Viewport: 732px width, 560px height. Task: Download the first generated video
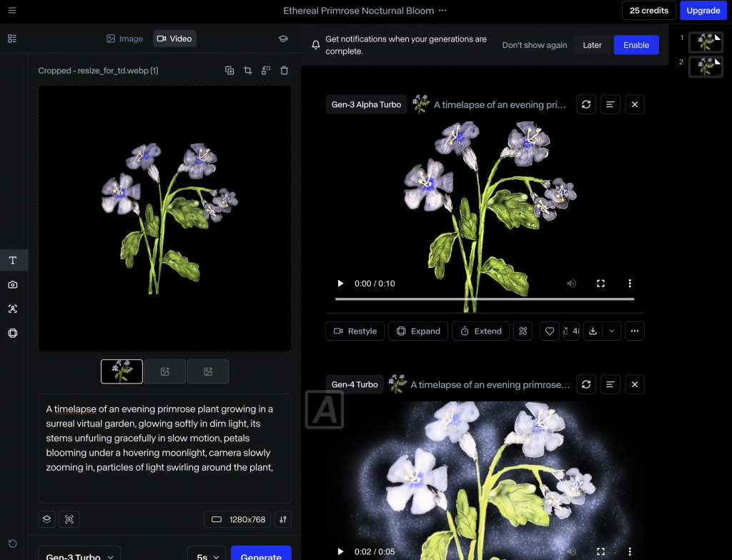point(593,331)
